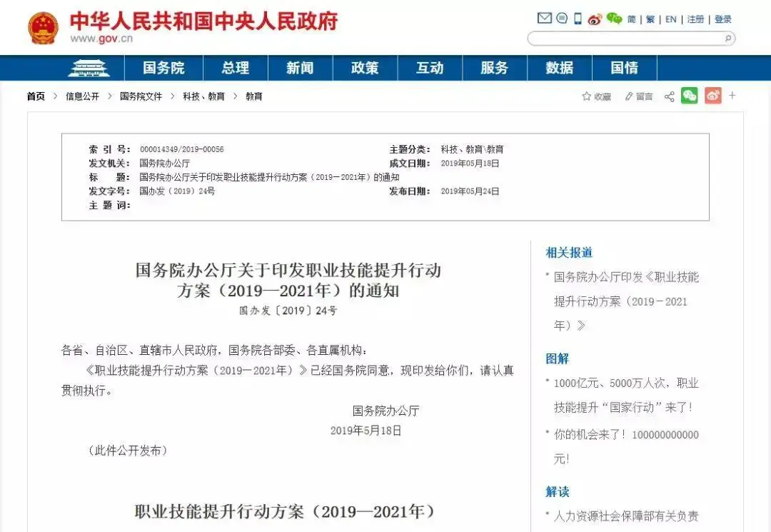Switch language to EN
771x532 pixels.
(670, 19)
